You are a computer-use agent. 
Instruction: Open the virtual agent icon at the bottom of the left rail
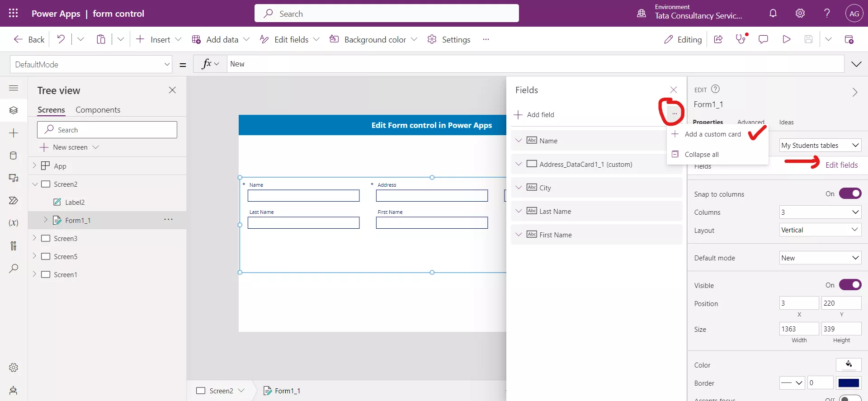tap(14, 390)
